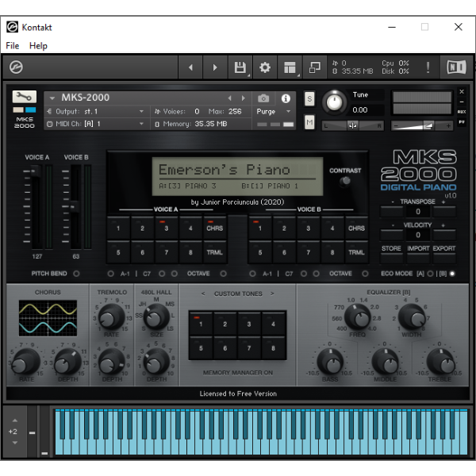Screen dimensions: 476x476
Task: Click the Voice A volume fader
Action: (x=36, y=171)
